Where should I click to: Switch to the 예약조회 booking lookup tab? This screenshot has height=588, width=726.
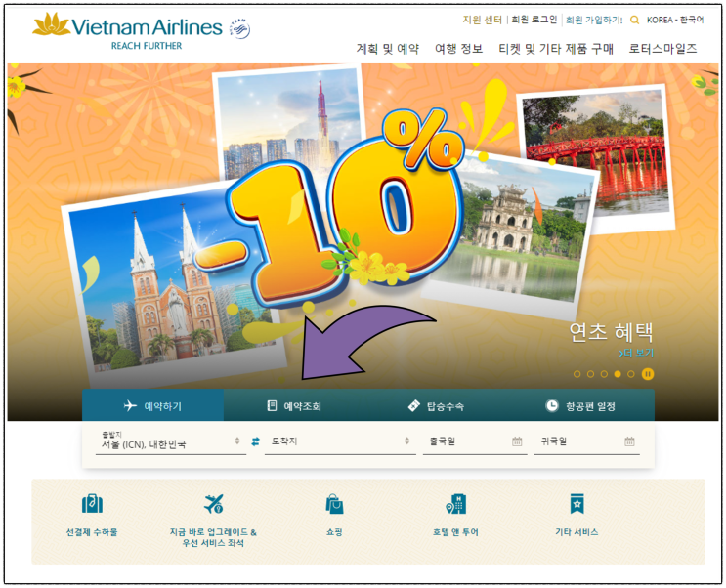[294, 406]
